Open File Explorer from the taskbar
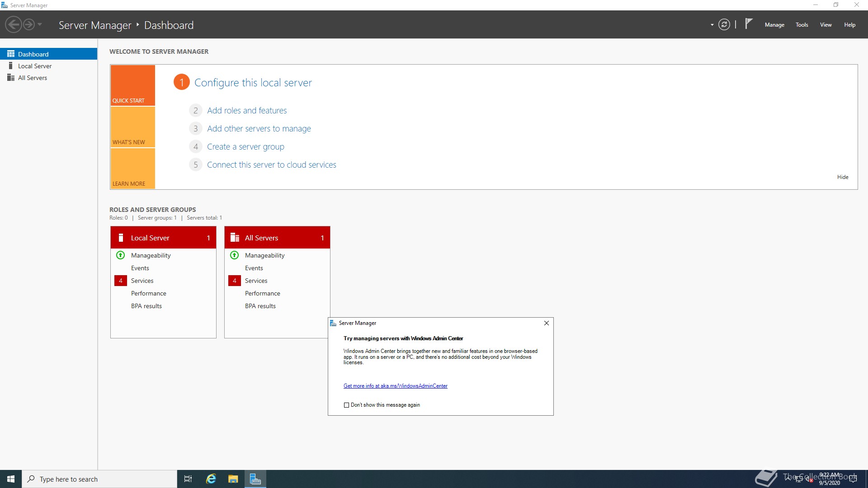Screen dimensions: 868x488 [233, 479]
